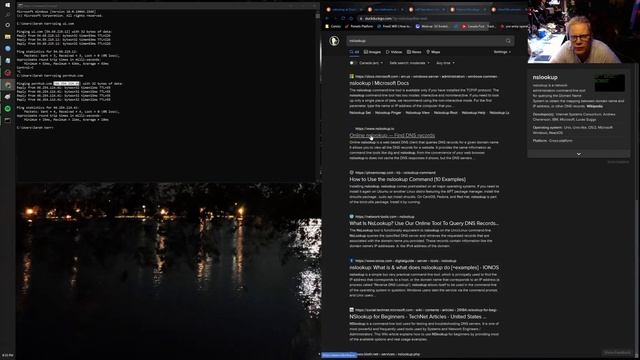
Task: Reload the DuckDuckGo page
Action: pyautogui.click(x=343, y=18)
